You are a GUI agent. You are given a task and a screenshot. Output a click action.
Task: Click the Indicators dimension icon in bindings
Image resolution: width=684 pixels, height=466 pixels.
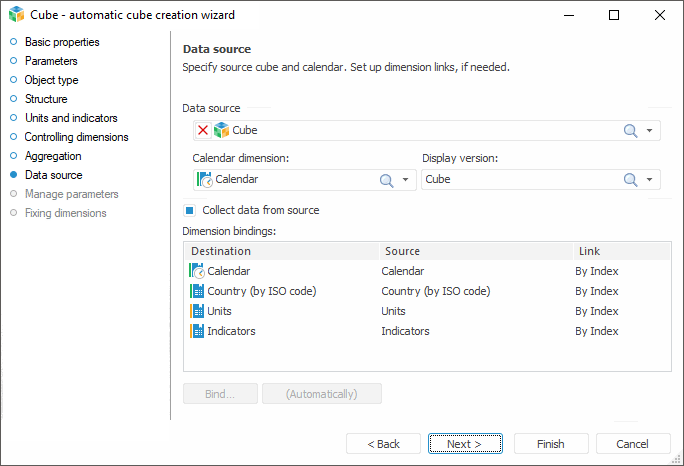[197, 331]
